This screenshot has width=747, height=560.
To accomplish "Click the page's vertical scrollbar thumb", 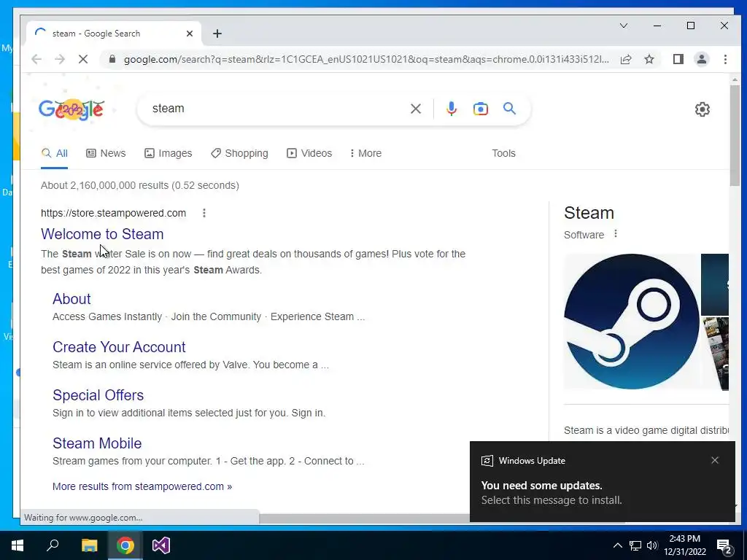I will [x=735, y=136].
